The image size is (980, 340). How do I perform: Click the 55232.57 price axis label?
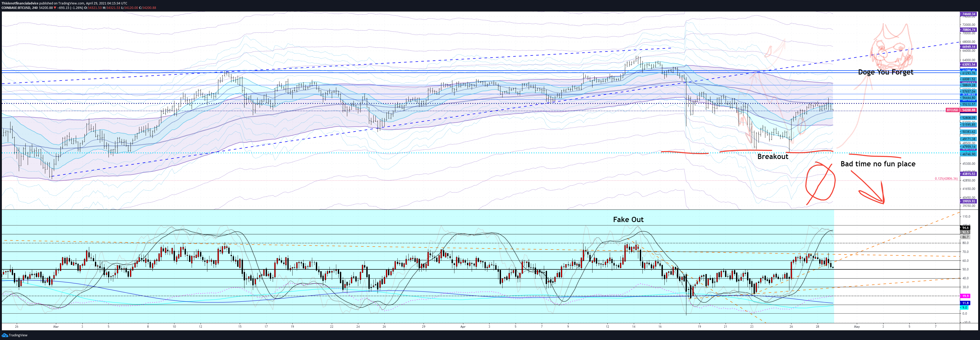[x=968, y=104]
